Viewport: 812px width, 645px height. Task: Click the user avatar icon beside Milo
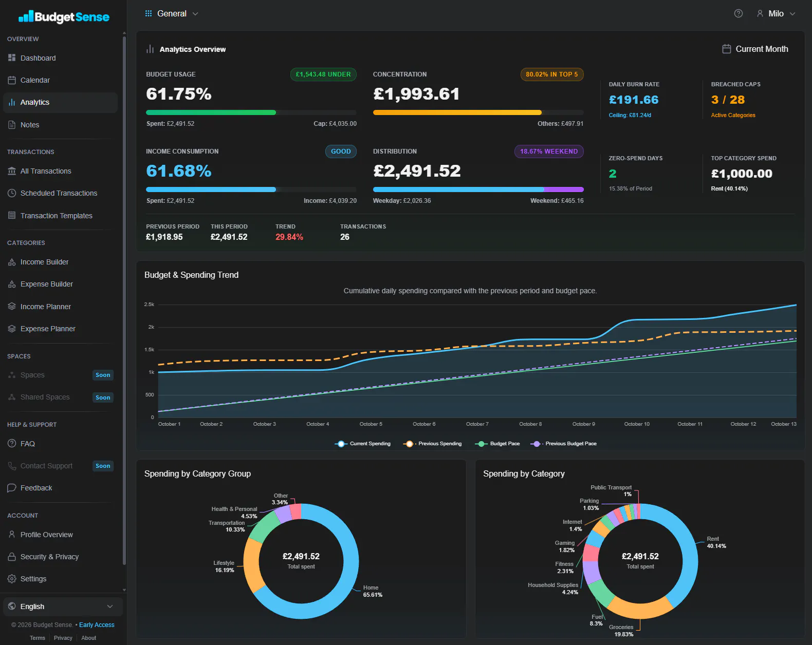pyautogui.click(x=760, y=13)
